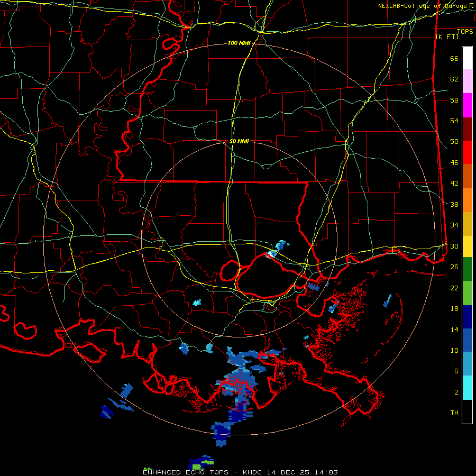The image size is (476, 476).
Task: Click the "18" scale value
Action: 454,309
